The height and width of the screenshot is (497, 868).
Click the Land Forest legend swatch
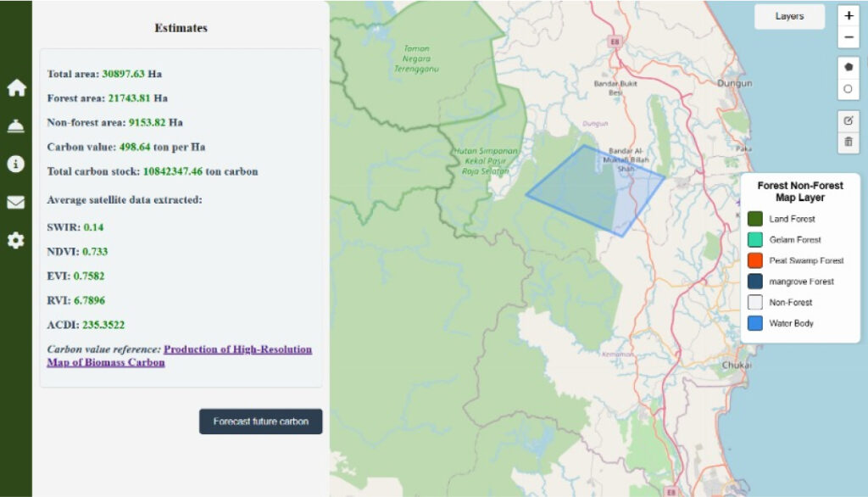point(755,219)
